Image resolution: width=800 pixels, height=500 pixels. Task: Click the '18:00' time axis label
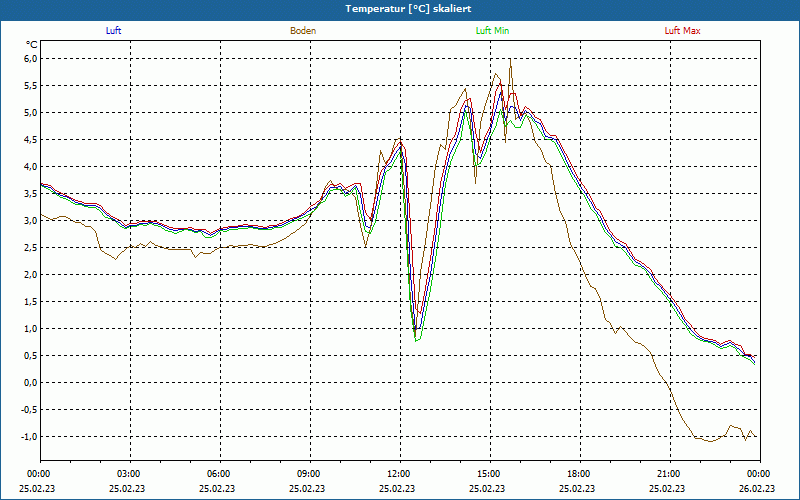pyautogui.click(x=578, y=474)
